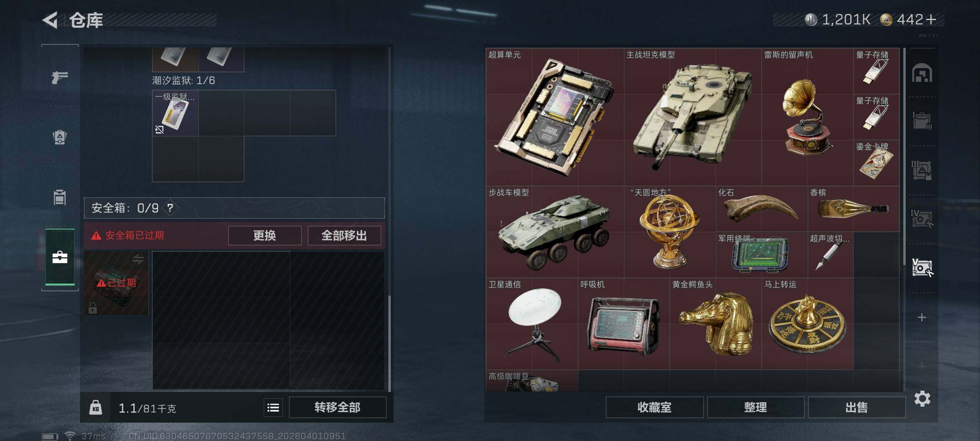980x441 pixels.
Task: Select the 超算单元 item in warehouse
Action: [555, 117]
